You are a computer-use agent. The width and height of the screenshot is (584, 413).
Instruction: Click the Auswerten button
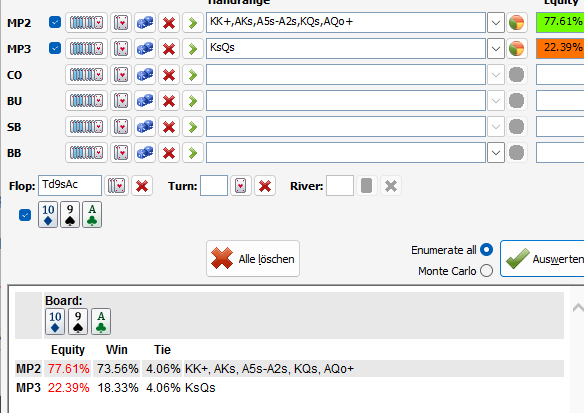pyautogui.click(x=542, y=258)
